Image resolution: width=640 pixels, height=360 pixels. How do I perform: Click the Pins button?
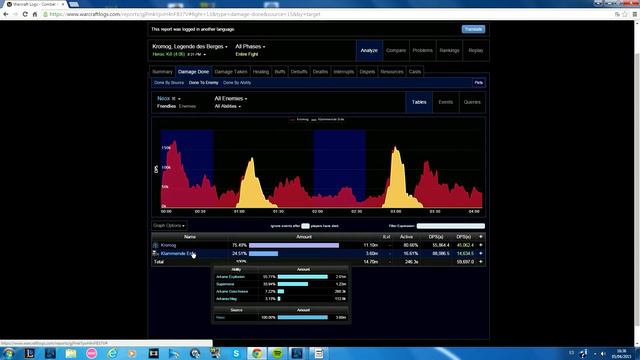pyautogui.click(x=479, y=82)
